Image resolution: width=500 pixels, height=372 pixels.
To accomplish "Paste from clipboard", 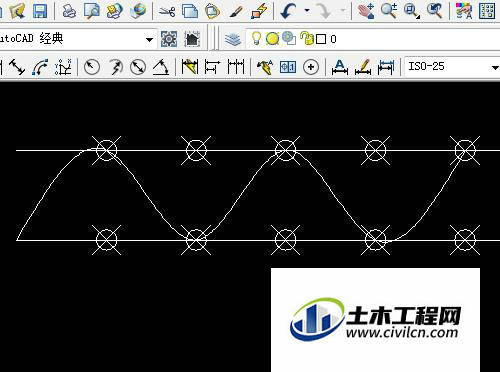I will tap(213, 11).
